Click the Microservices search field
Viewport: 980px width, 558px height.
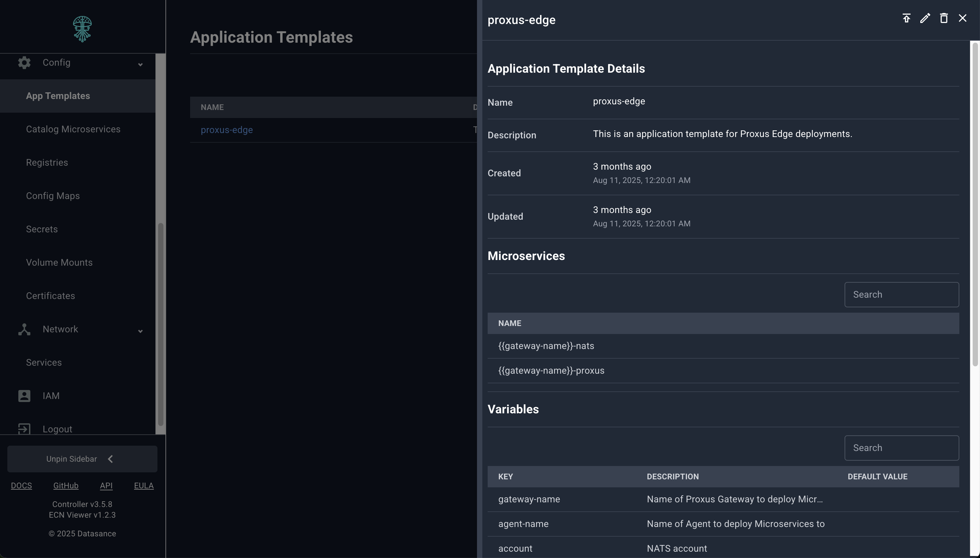pos(901,294)
